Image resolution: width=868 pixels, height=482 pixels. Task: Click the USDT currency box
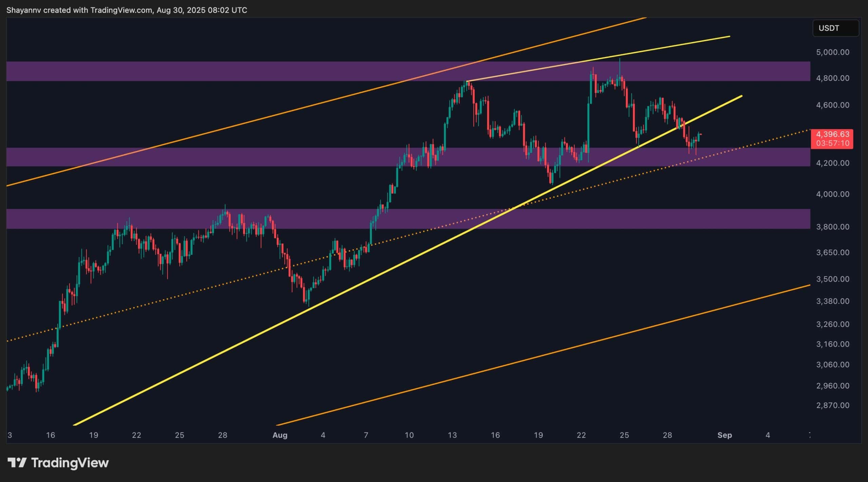click(x=835, y=28)
